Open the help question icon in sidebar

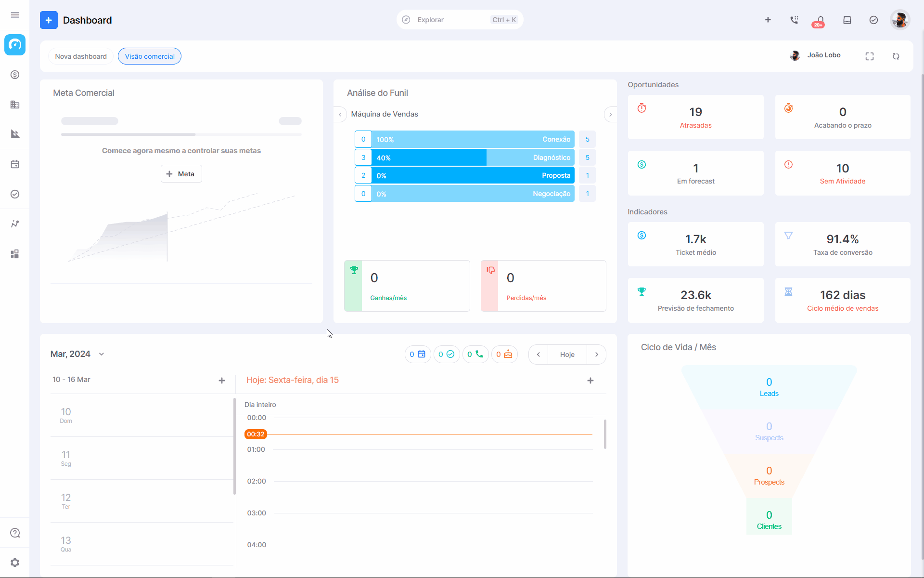[15, 533]
